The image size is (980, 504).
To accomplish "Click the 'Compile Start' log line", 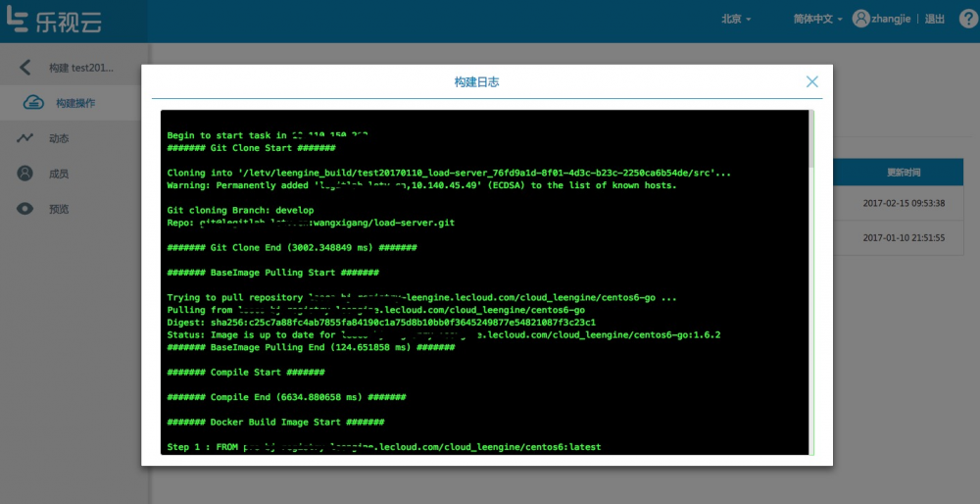I will click(246, 373).
